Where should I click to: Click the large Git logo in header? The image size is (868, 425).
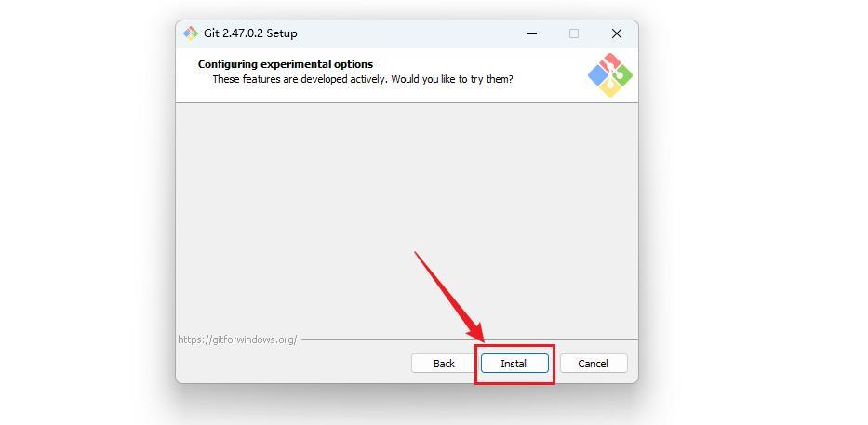(x=610, y=75)
